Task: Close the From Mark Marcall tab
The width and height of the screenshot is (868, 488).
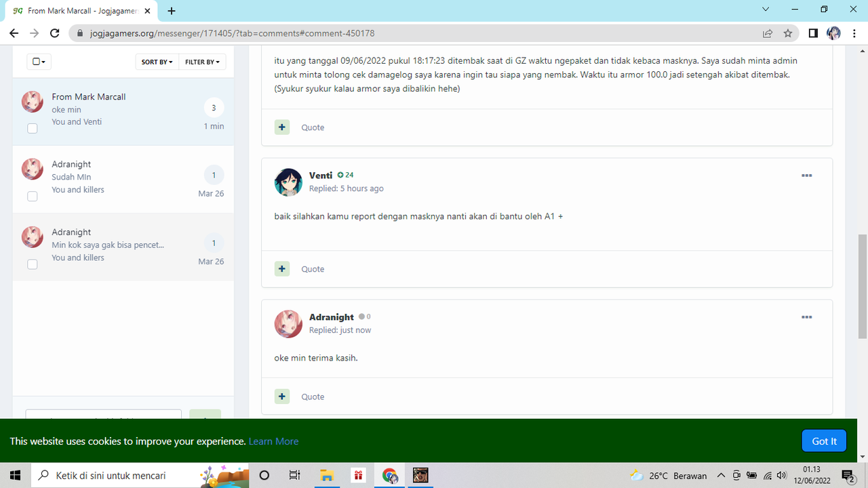Action: 147,11
